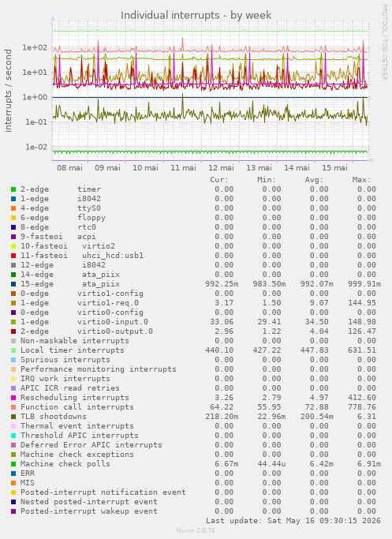Click the light green Local timer interrupts swatch
The image size is (392, 539).
tap(13, 350)
